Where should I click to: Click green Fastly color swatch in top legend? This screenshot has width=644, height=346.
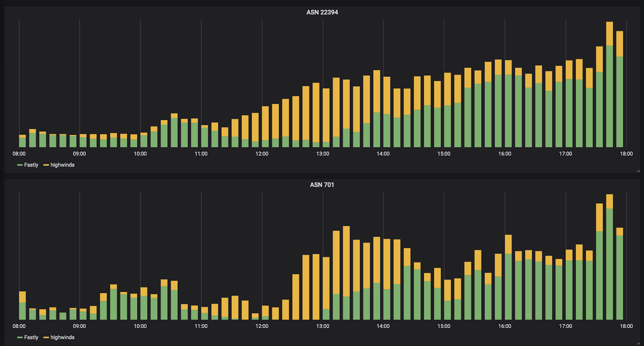(x=20, y=165)
